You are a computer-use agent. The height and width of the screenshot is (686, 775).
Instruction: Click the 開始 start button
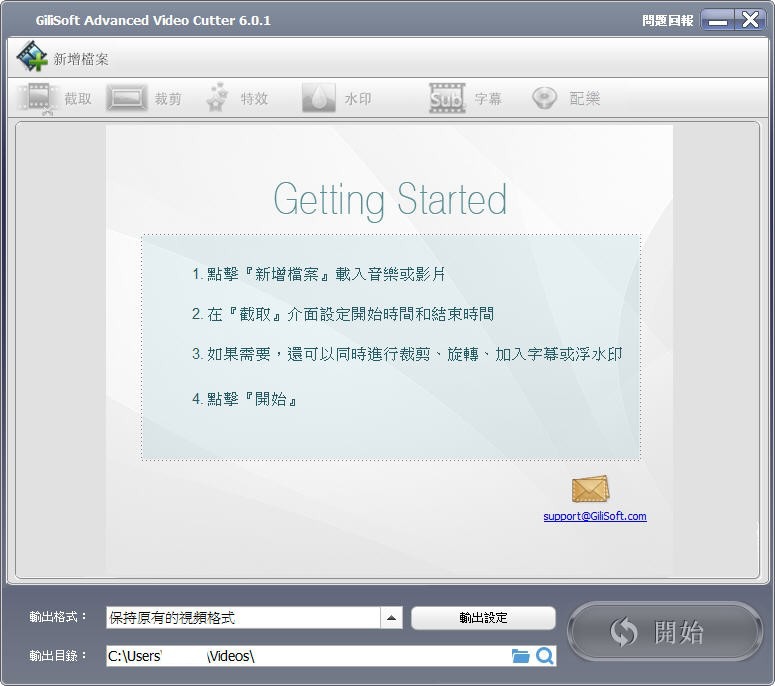click(665, 631)
